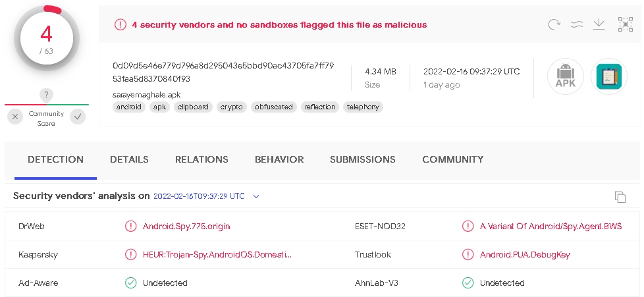644x297 pixels.
Task: Click the Ad-Aware undetected checkmark icon
Action: point(130,283)
